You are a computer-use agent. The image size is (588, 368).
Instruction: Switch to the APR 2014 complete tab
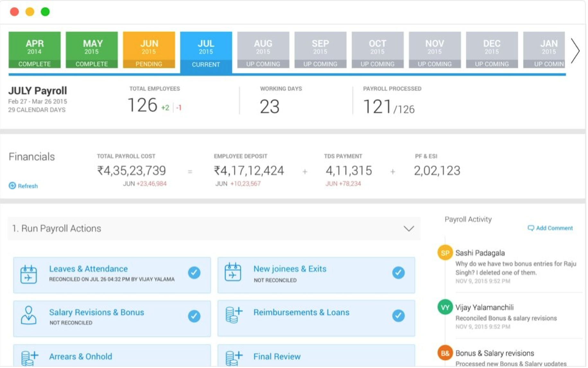(35, 50)
